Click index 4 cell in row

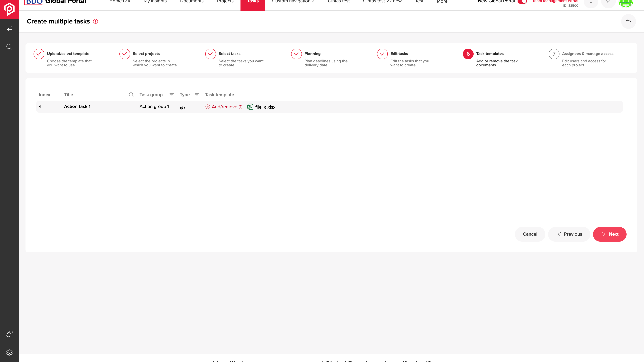pos(40,106)
